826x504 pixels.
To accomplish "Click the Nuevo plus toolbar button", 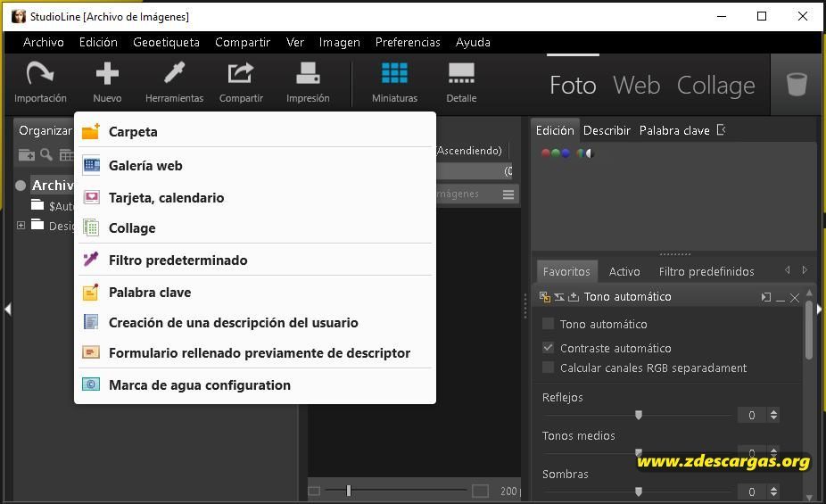I will point(107,82).
